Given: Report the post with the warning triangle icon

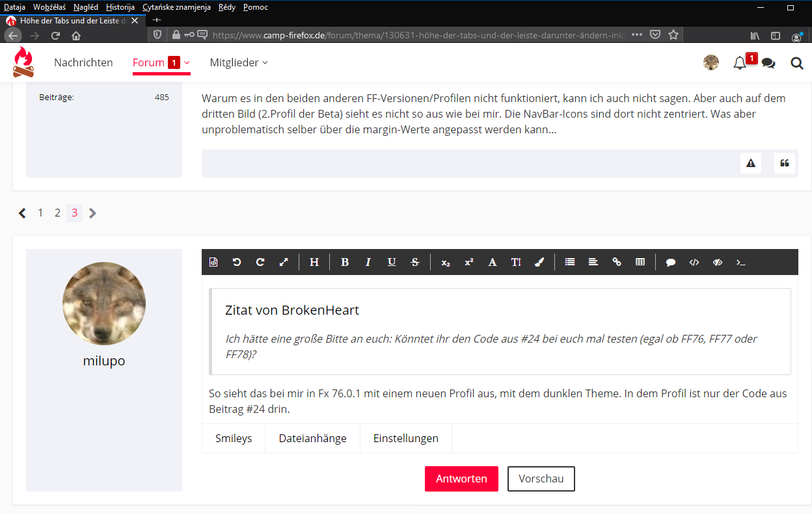Looking at the screenshot, I should [x=751, y=163].
